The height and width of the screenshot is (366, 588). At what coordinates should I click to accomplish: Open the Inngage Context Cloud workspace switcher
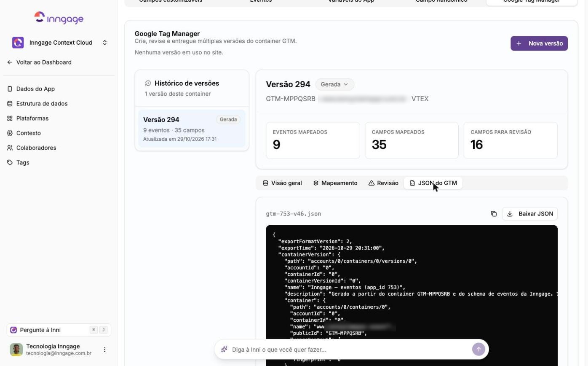tap(59, 43)
